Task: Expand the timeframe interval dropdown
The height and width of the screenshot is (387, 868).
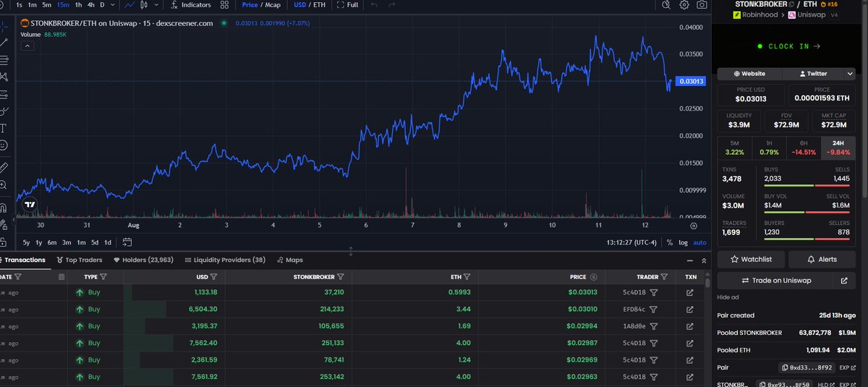Action: 111,5
